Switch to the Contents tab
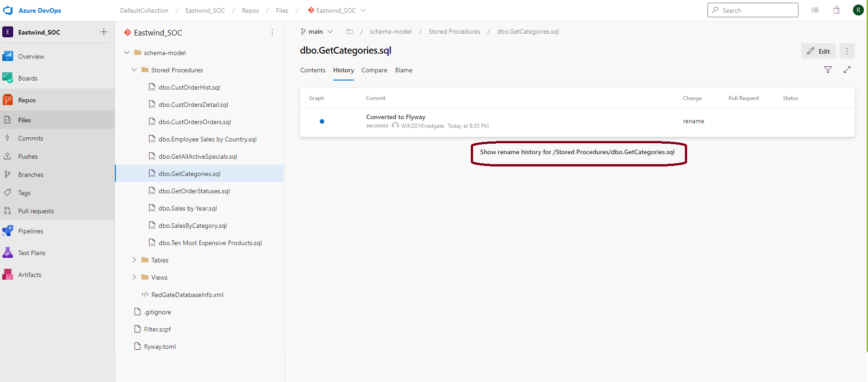 click(313, 70)
